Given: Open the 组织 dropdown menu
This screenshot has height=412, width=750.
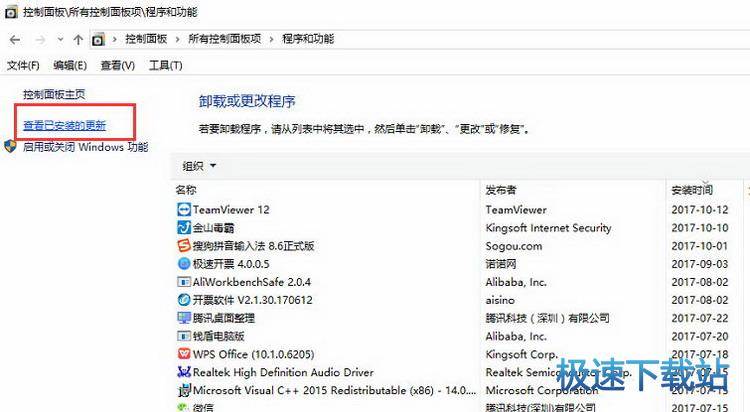Looking at the screenshot, I should point(199,166).
